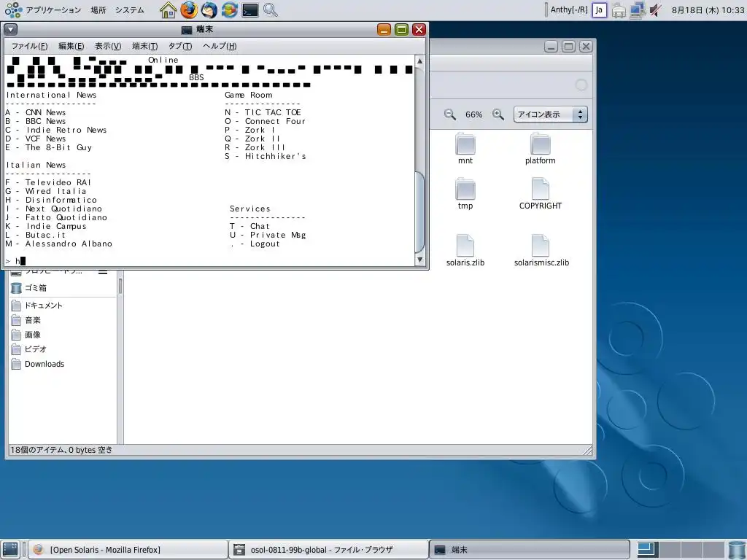Click the terminal scrollbar up arrow
This screenshot has height=560, width=747.
point(419,61)
